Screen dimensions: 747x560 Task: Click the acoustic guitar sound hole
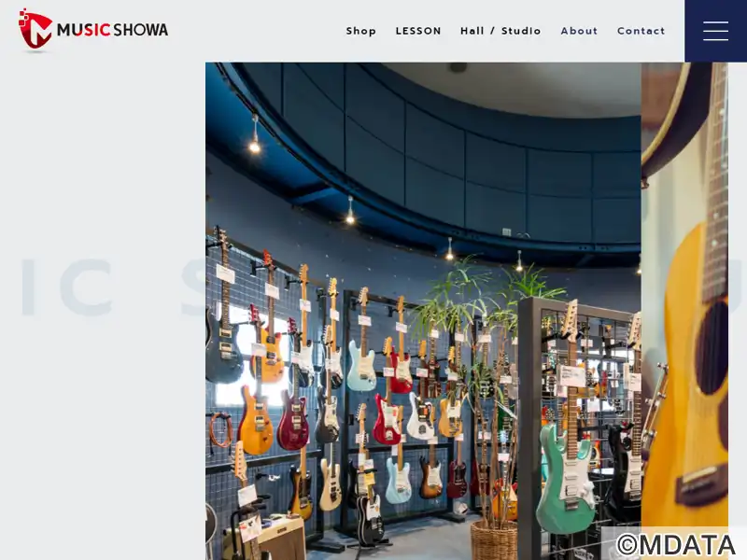712,347
